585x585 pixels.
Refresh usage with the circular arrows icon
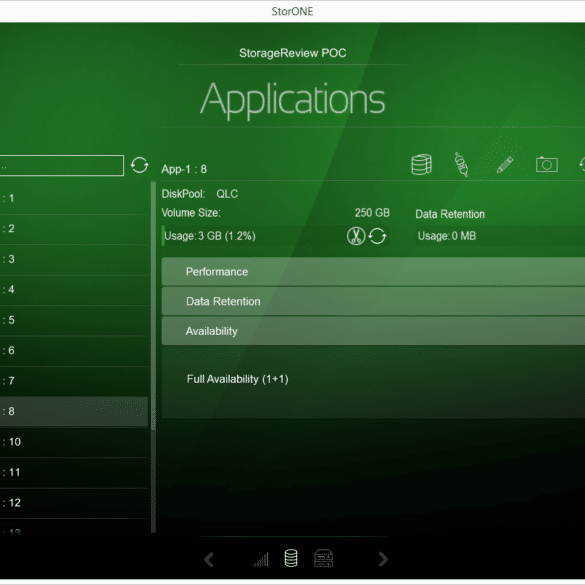pos(377,236)
